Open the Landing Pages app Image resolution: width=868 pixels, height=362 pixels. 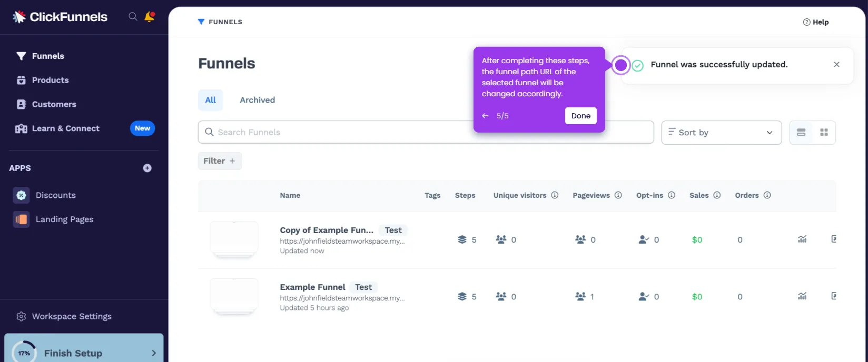pos(64,219)
